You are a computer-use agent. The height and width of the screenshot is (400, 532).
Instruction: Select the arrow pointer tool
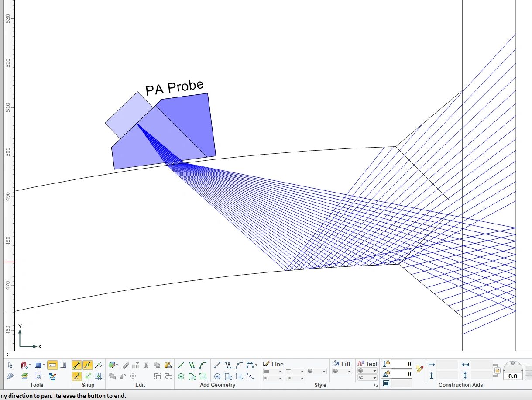click(10, 365)
